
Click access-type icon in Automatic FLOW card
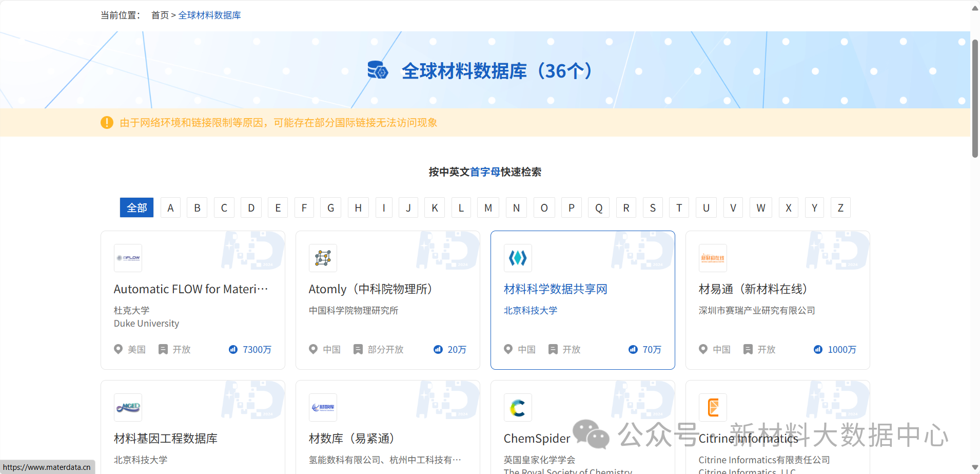coord(163,349)
